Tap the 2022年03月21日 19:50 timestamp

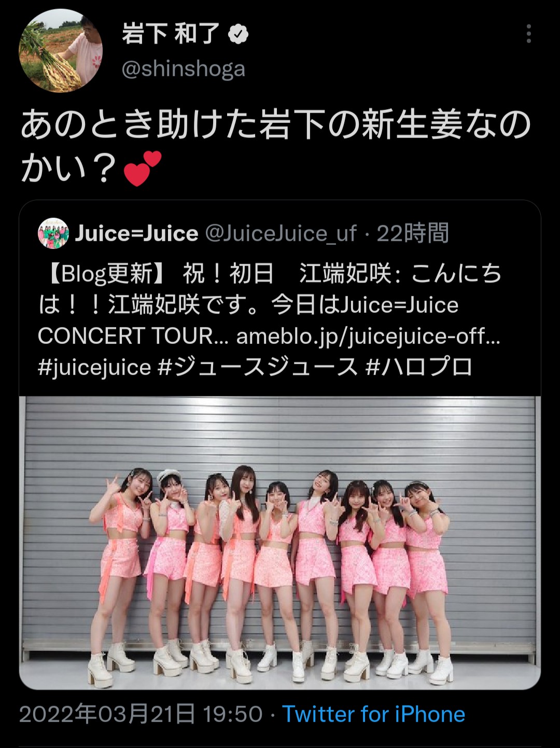click(141, 714)
